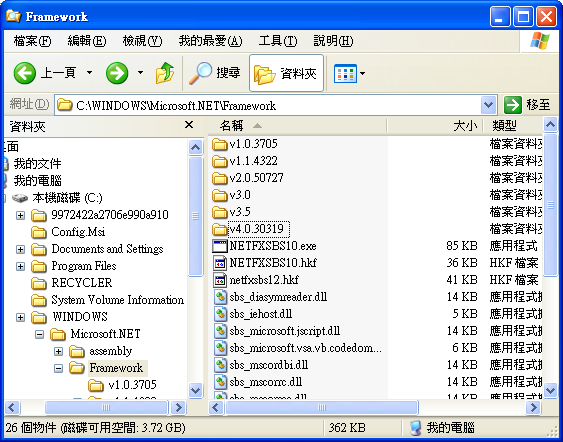The height and width of the screenshot is (442, 563).
Task: Select the NETFXSBS10.exe application icon
Action: point(219,246)
